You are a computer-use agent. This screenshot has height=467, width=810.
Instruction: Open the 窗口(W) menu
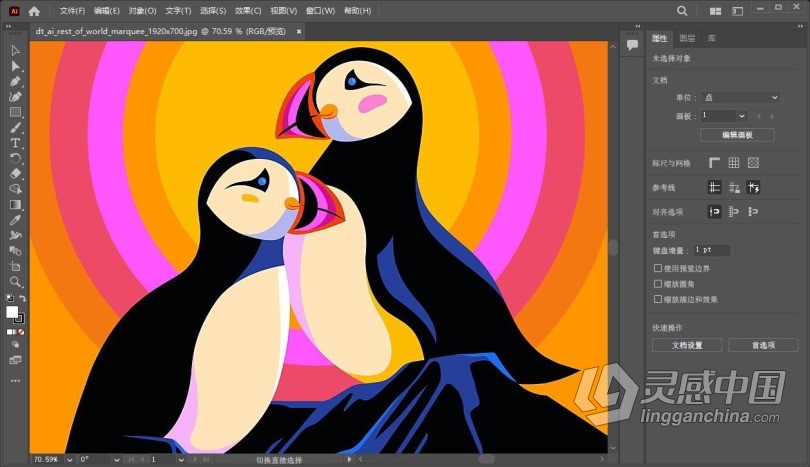pos(320,11)
